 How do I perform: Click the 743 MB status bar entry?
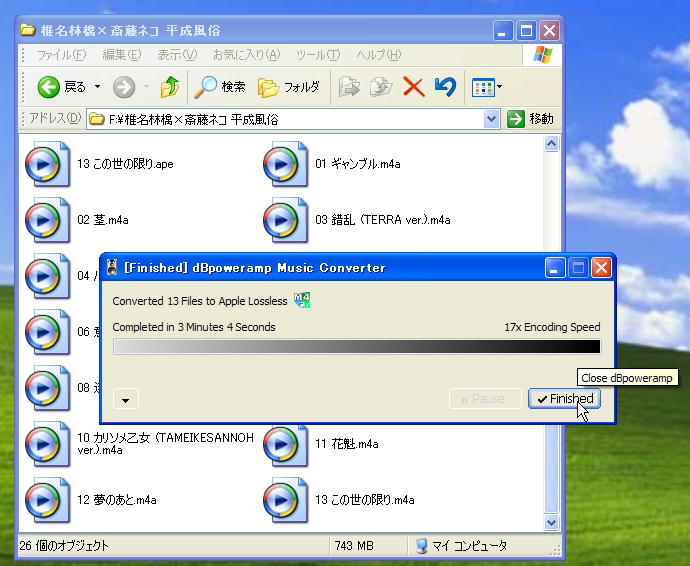point(354,546)
